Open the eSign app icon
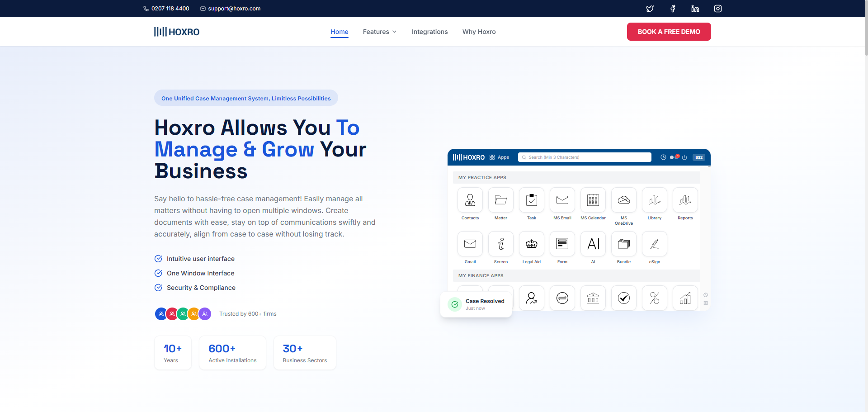Image resolution: width=868 pixels, height=412 pixels. (x=655, y=244)
